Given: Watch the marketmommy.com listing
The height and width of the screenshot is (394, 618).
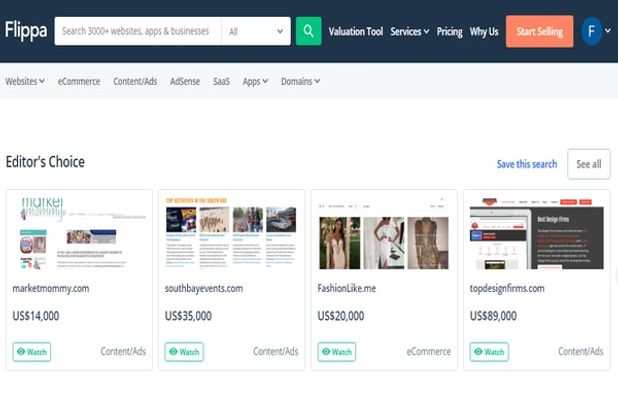Looking at the screenshot, I should [32, 352].
